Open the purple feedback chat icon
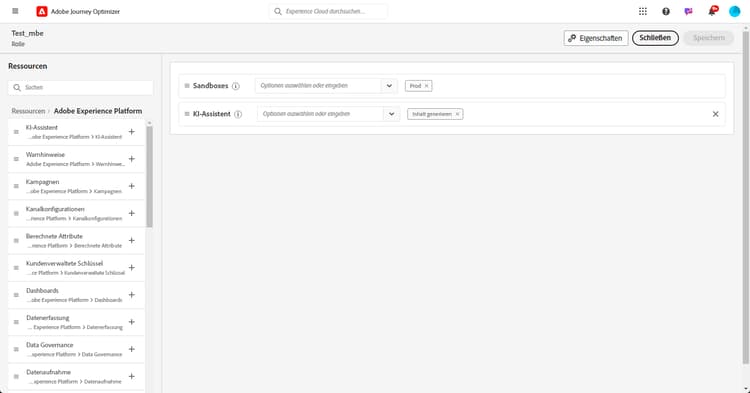This screenshot has height=393, width=750. point(689,11)
